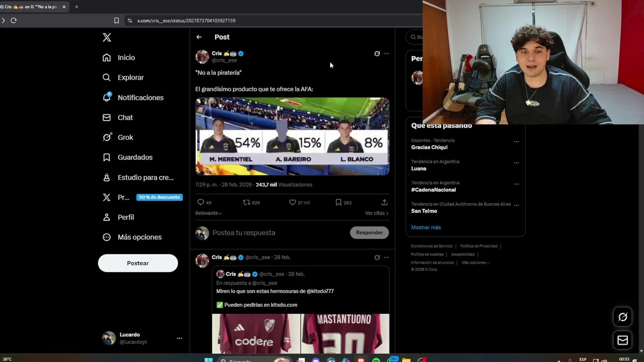Open Guardados bookmarks page
The height and width of the screenshot is (362, 644).
[128, 157]
